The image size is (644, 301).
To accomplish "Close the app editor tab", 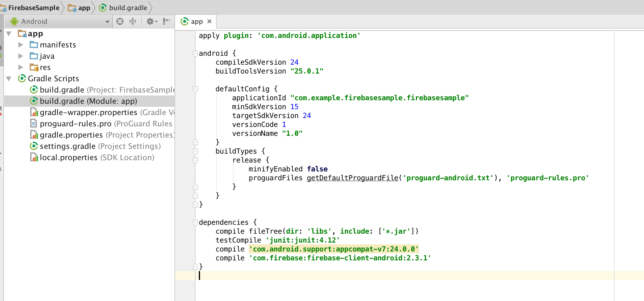I will 210,21.
